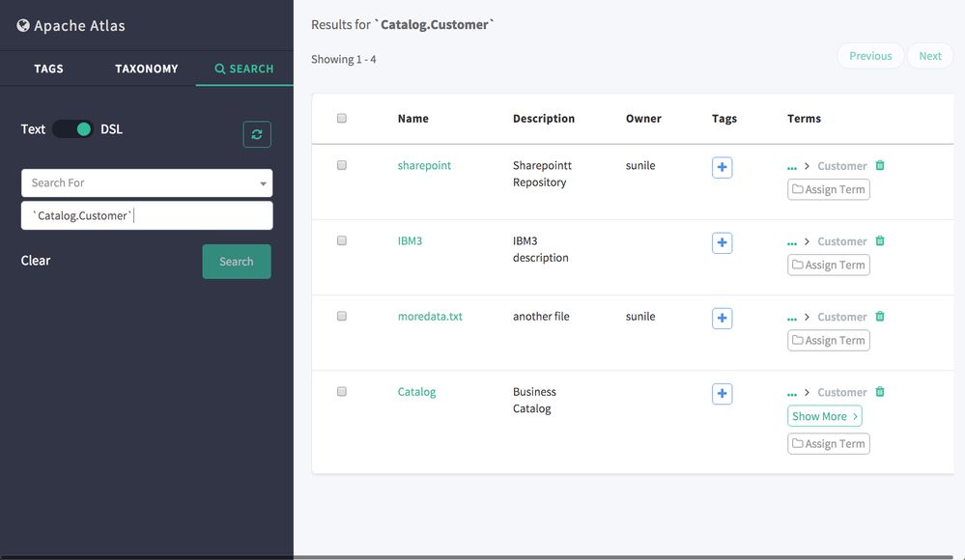The width and height of the screenshot is (965, 560).
Task: Open the Taxonomy tab
Action: (x=147, y=69)
